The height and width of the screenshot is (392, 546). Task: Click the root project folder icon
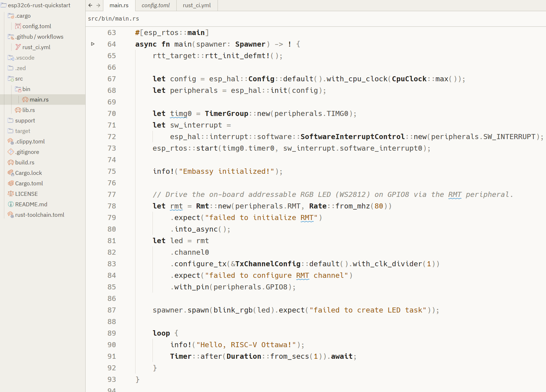(4, 5)
